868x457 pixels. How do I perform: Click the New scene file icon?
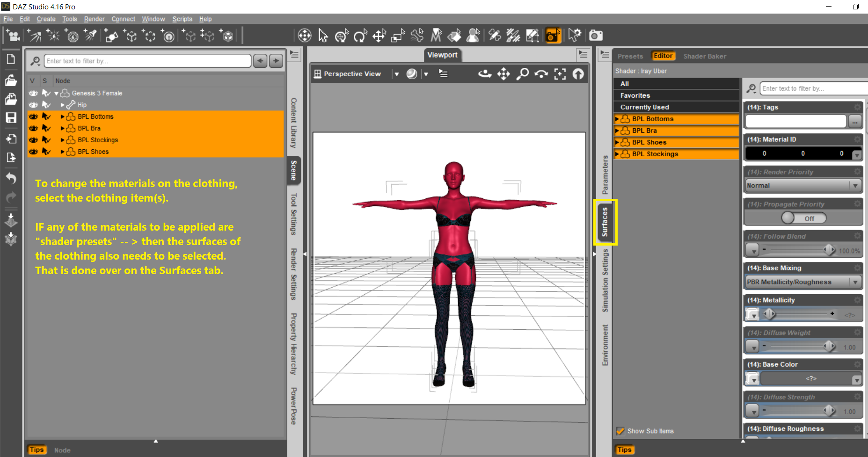(11, 59)
